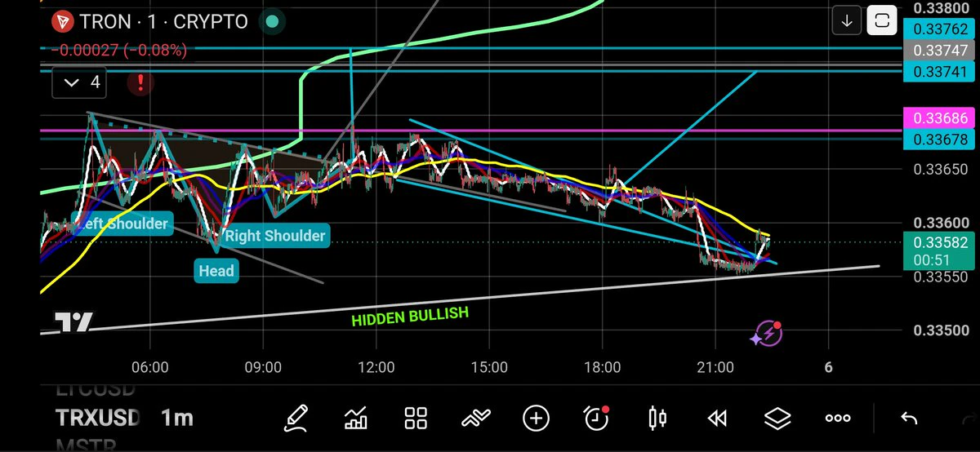Open the more options three-dot menu
The image size is (980, 452).
pos(838,419)
